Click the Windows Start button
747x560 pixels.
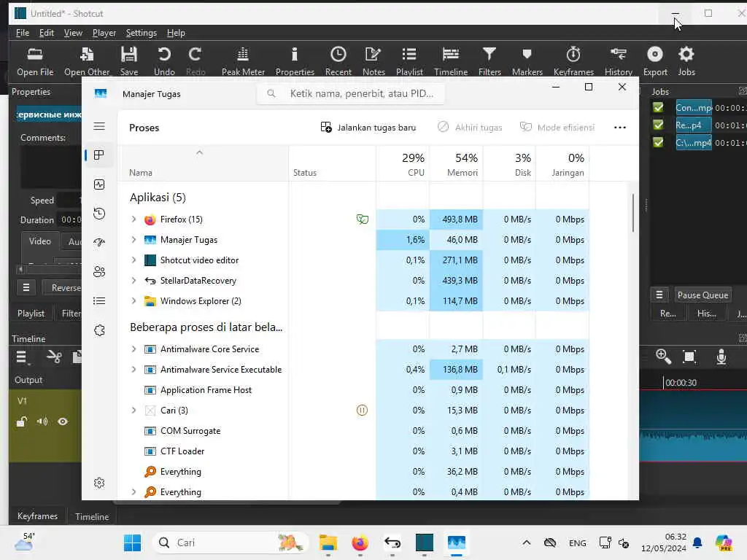pyautogui.click(x=132, y=542)
